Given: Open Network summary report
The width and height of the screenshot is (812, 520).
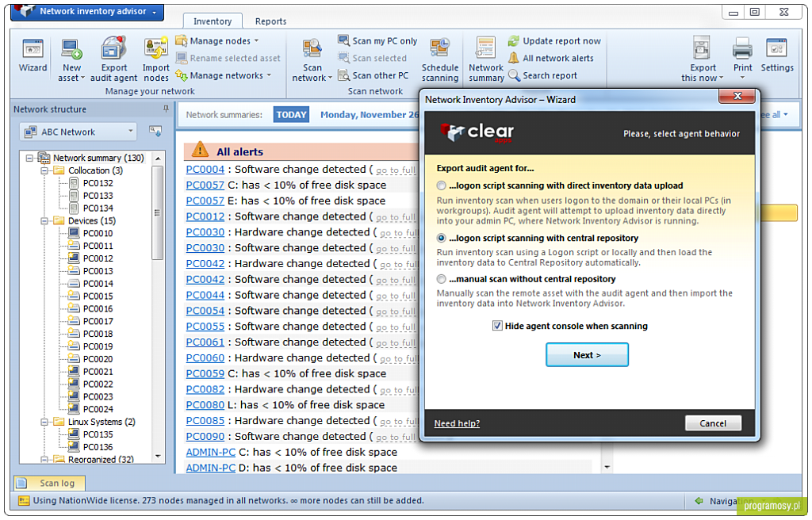Looking at the screenshot, I should 486,59.
